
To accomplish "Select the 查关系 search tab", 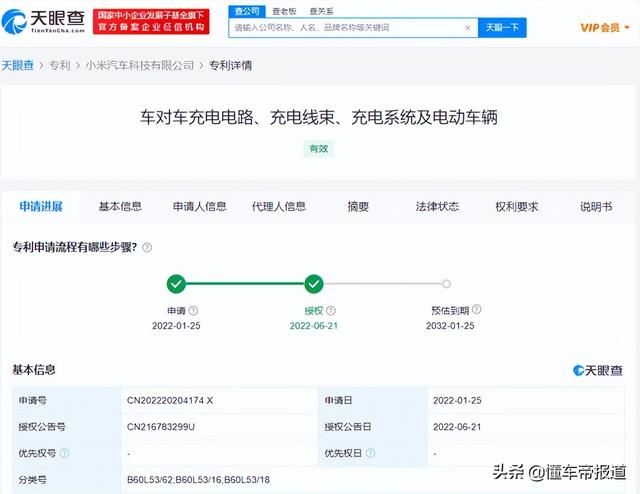I will coord(322,11).
